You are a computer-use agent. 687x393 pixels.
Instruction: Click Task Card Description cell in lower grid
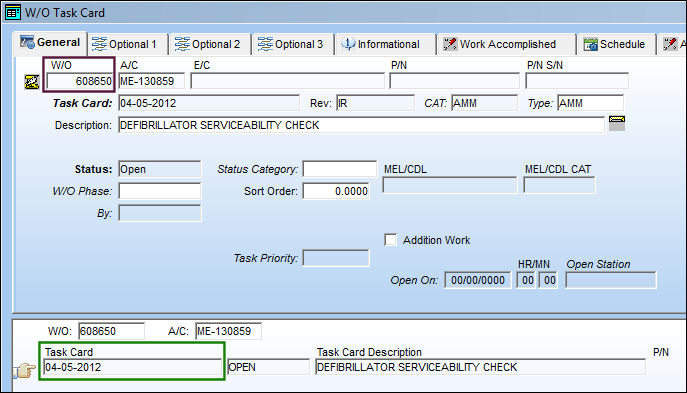tap(480, 367)
